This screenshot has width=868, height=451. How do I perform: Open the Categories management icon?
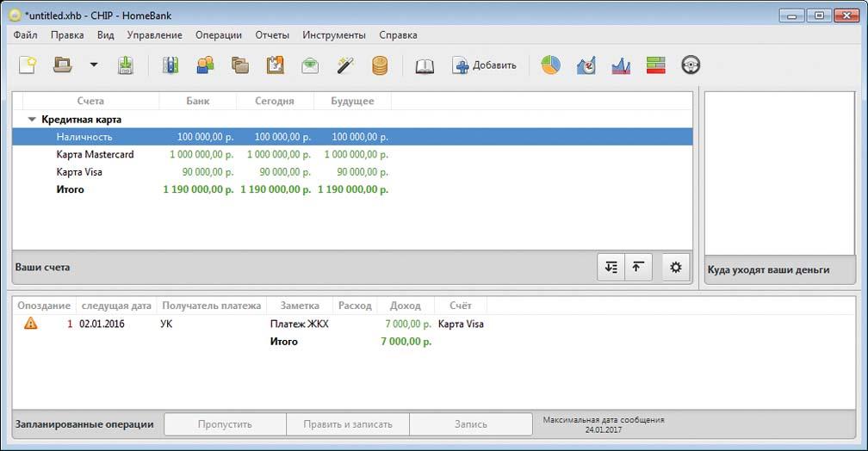(240, 65)
